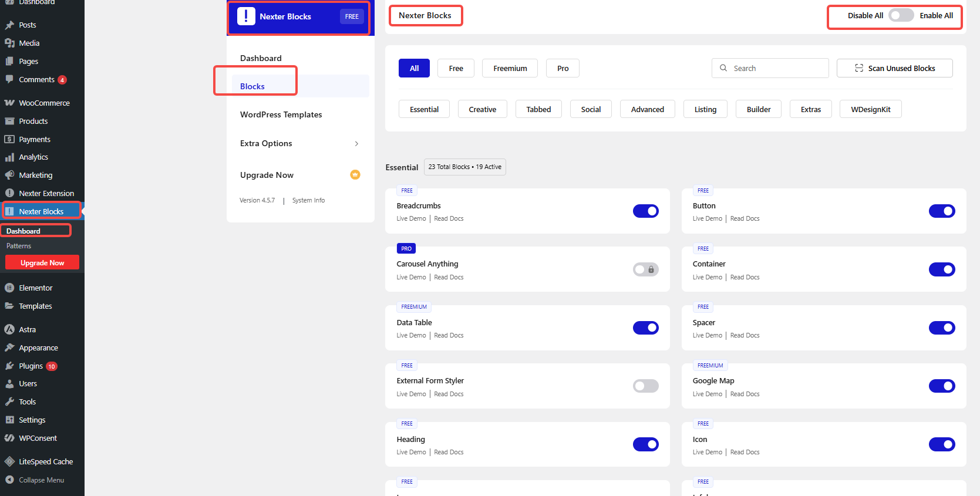This screenshot has width=980, height=496.
Task: Click the Comments bubble icon
Action: tap(9, 79)
